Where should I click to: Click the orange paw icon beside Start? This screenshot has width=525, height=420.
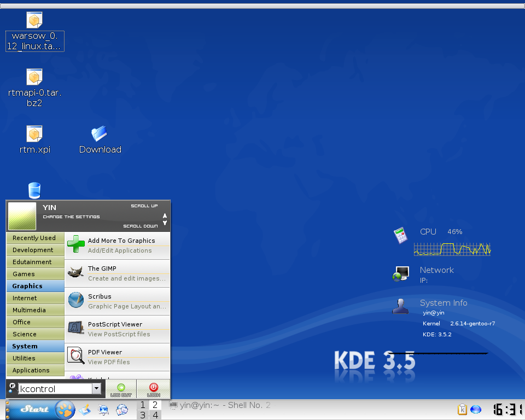click(65, 409)
